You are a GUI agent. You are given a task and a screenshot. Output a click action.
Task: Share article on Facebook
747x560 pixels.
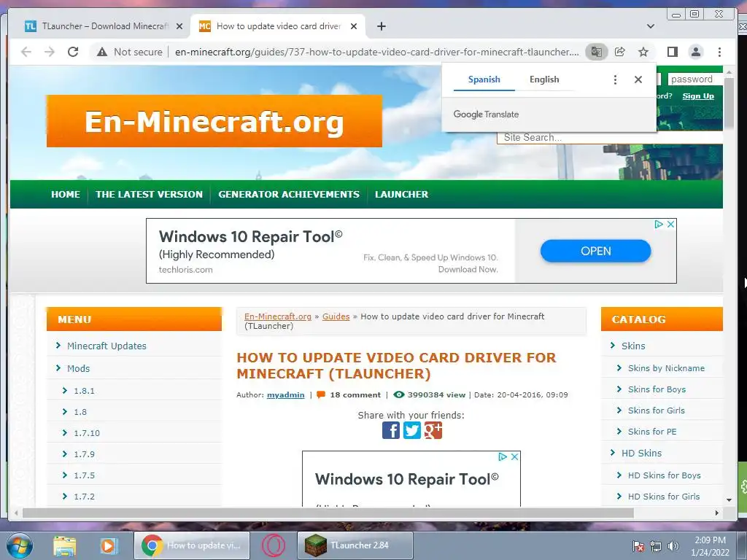point(391,430)
